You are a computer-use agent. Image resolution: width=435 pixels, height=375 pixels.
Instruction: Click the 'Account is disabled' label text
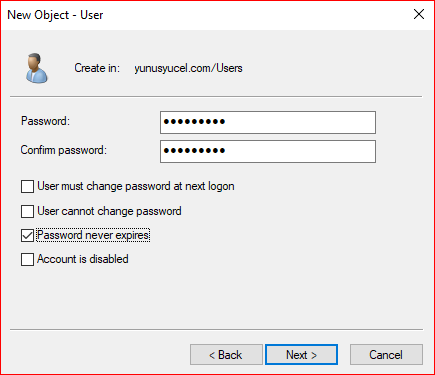click(x=83, y=259)
